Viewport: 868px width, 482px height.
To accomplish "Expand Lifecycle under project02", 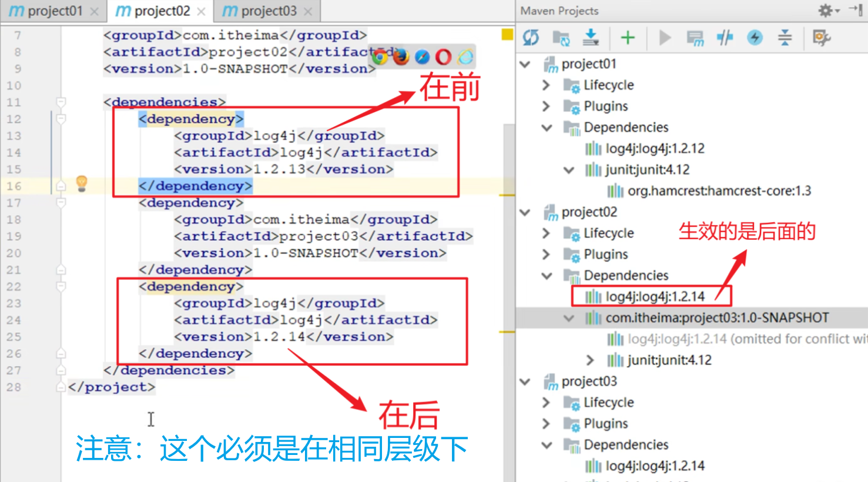I will pyautogui.click(x=547, y=233).
